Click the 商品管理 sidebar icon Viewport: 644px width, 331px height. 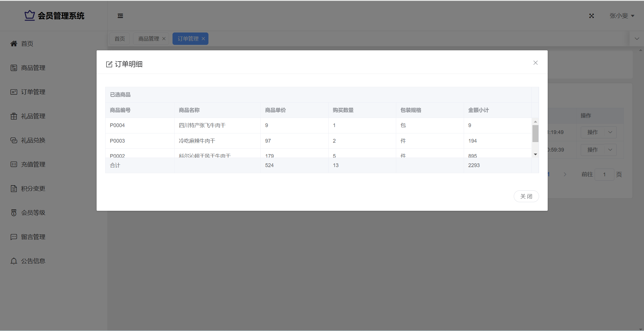pyautogui.click(x=14, y=68)
